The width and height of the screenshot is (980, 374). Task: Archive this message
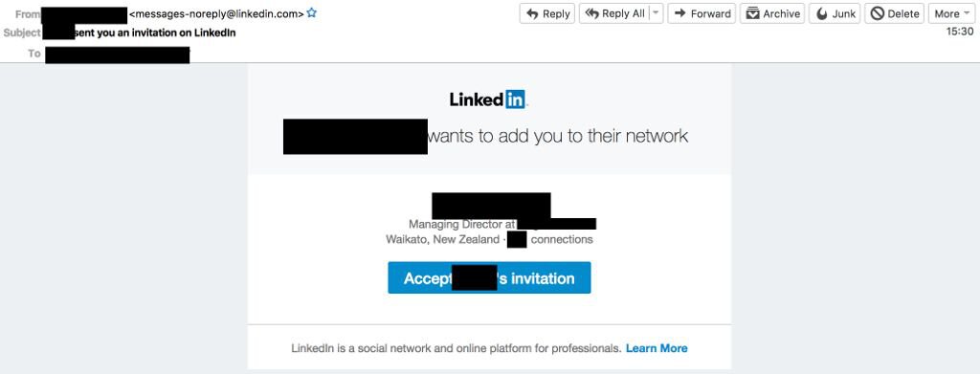click(773, 13)
